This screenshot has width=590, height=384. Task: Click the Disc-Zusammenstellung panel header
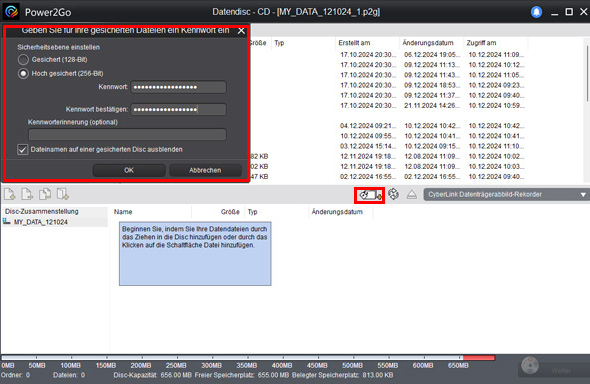[42, 211]
